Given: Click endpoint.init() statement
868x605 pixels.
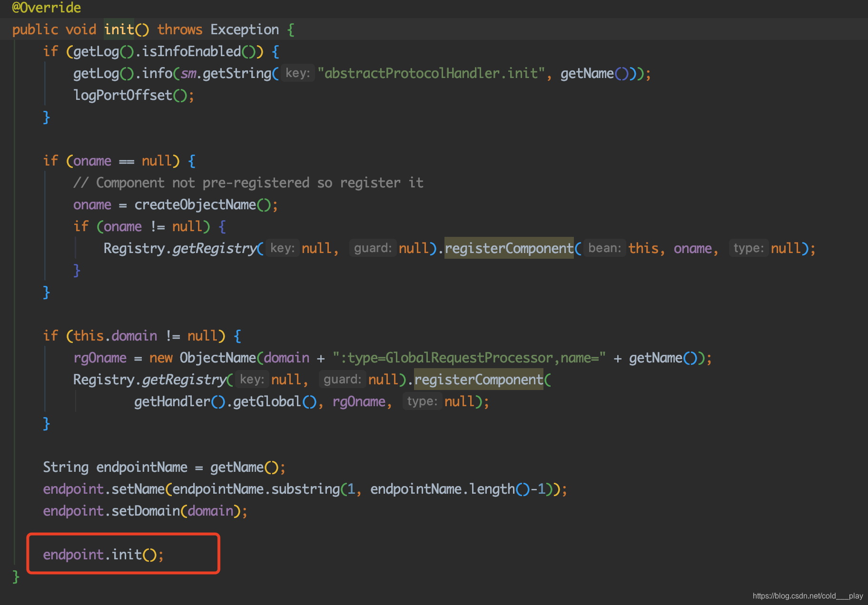Looking at the screenshot, I should click(x=103, y=555).
